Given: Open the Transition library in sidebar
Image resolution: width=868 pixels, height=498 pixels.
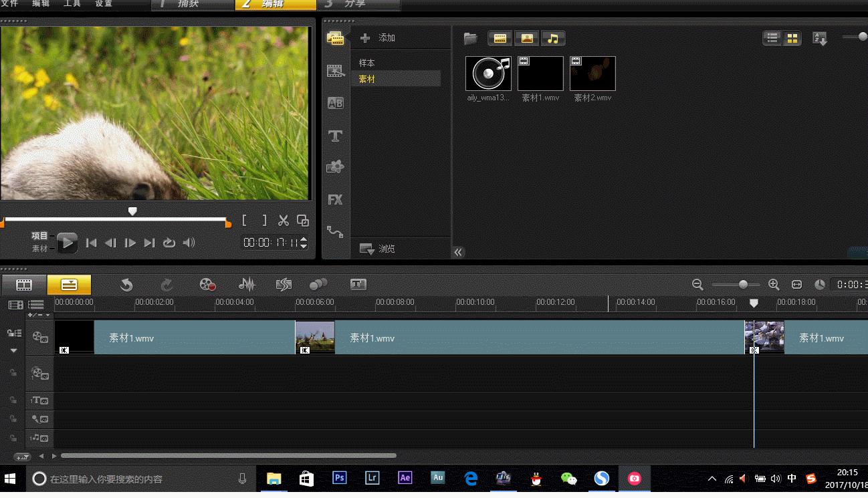Looking at the screenshot, I should [335, 104].
